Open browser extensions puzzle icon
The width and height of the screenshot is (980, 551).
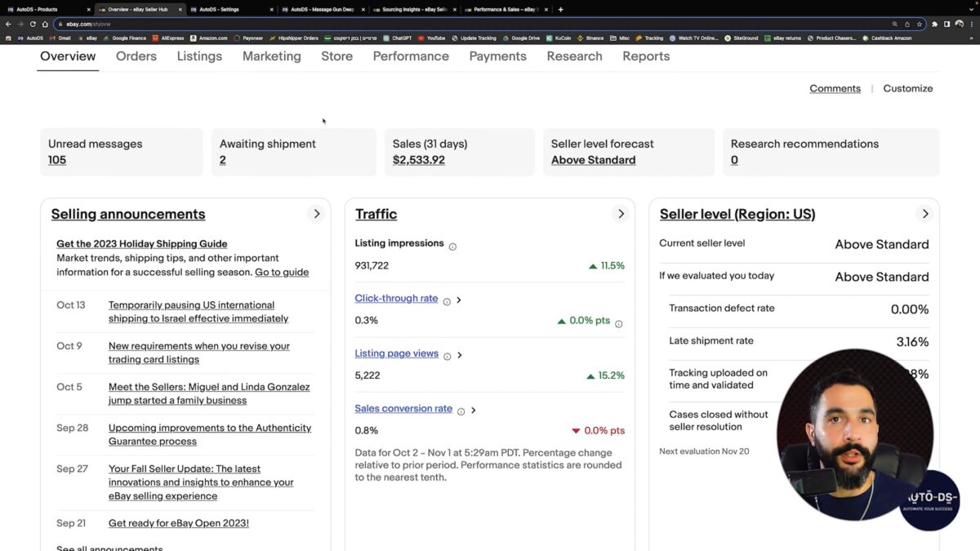[x=935, y=24]
